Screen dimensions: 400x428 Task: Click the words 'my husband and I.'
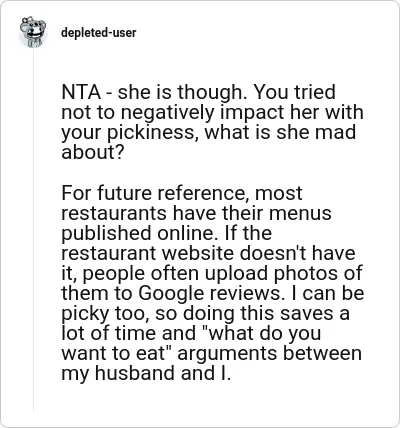tap(146, 373)
